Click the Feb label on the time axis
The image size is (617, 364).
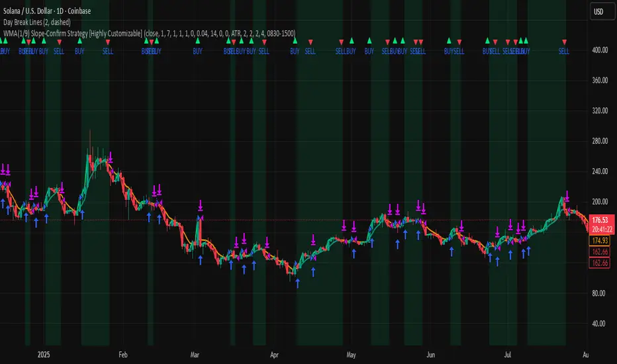click(x=121, y=354)
